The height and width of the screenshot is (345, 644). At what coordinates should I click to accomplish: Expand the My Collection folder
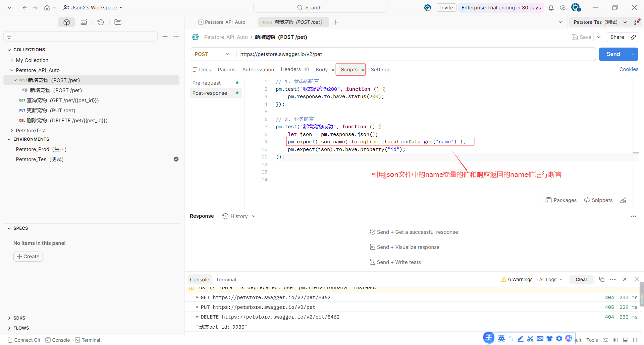coord(12,60)
